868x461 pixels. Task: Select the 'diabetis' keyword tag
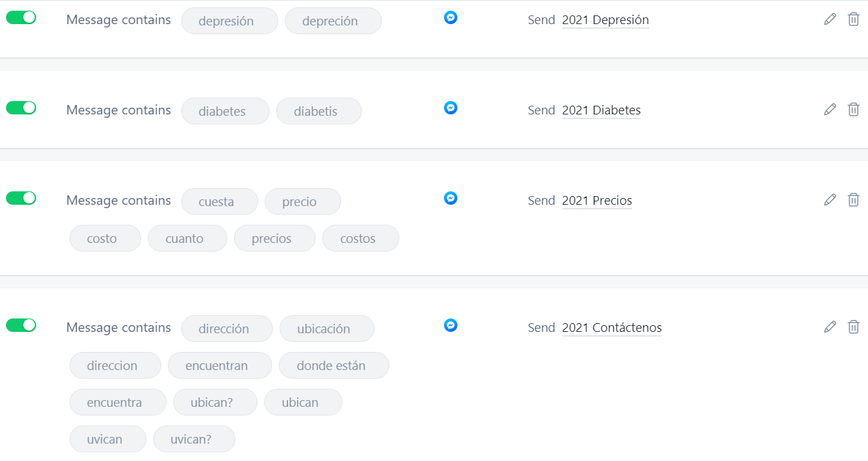[319, 111]
